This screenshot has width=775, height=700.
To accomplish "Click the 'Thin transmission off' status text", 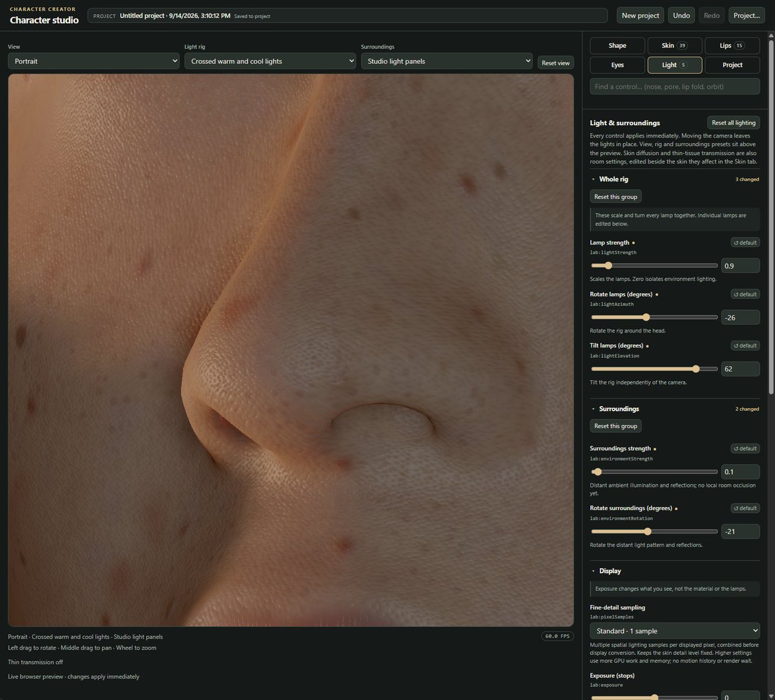I will click(36, 662).
